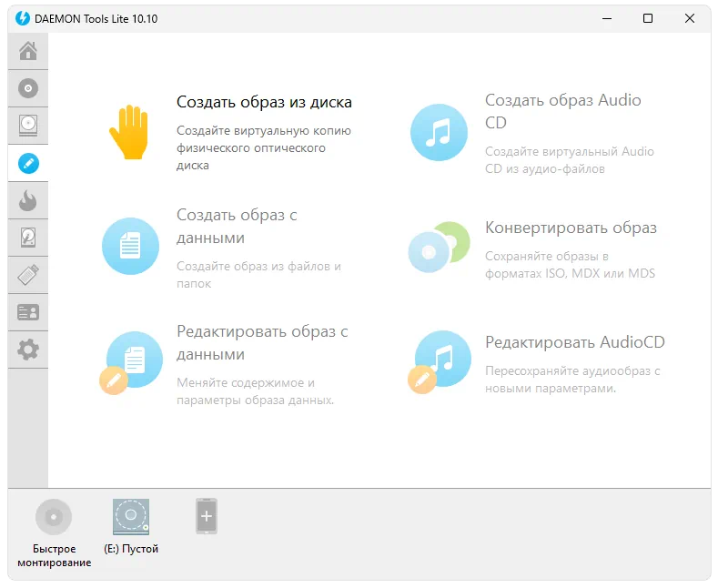Minimize the DAEMON Tools window

pyautogui.click(x=607, y=18)
